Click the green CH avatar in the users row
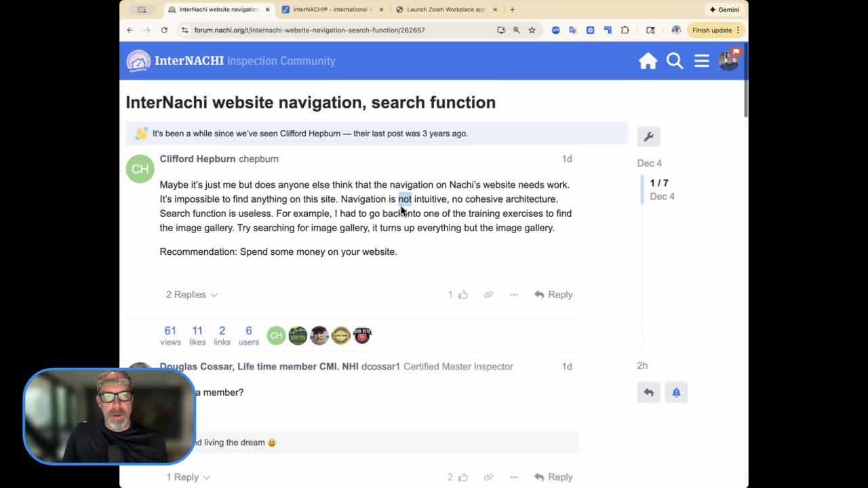The image size is (868, 488). 276,335
